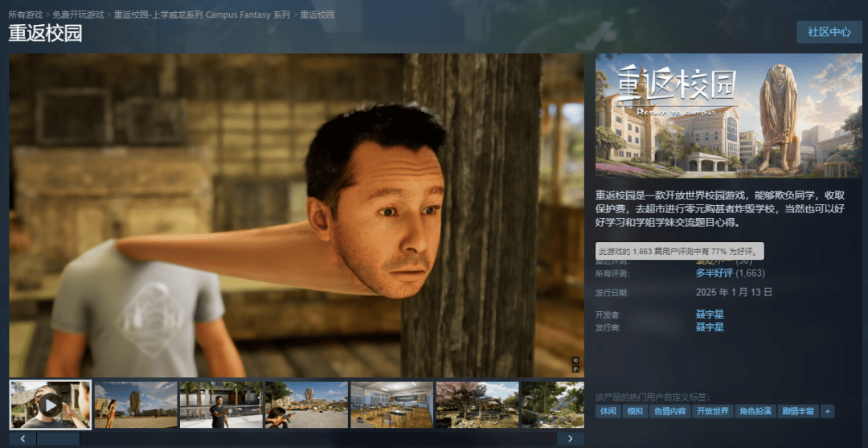This screenshot has height=448, width=868.
Task: Click the left arrow of screenshot strip
Action: (23, 438)
